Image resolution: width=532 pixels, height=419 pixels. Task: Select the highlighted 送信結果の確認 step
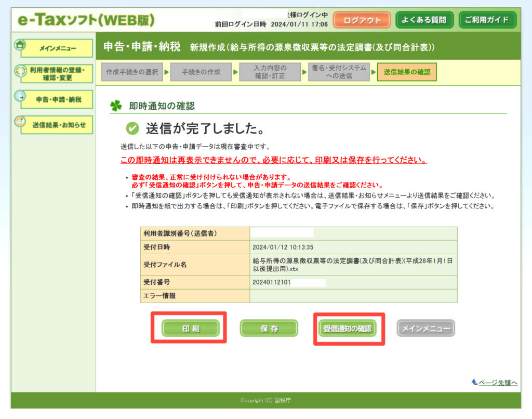coord(407,72)
